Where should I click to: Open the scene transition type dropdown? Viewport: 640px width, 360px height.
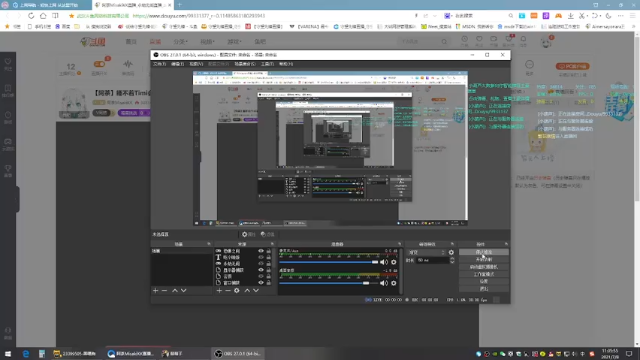[x=427, y=252]
